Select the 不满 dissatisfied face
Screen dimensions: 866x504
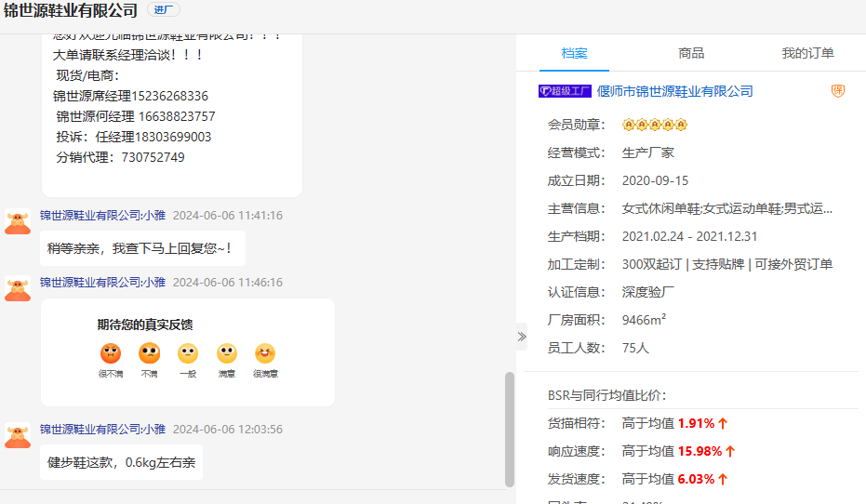149,354
